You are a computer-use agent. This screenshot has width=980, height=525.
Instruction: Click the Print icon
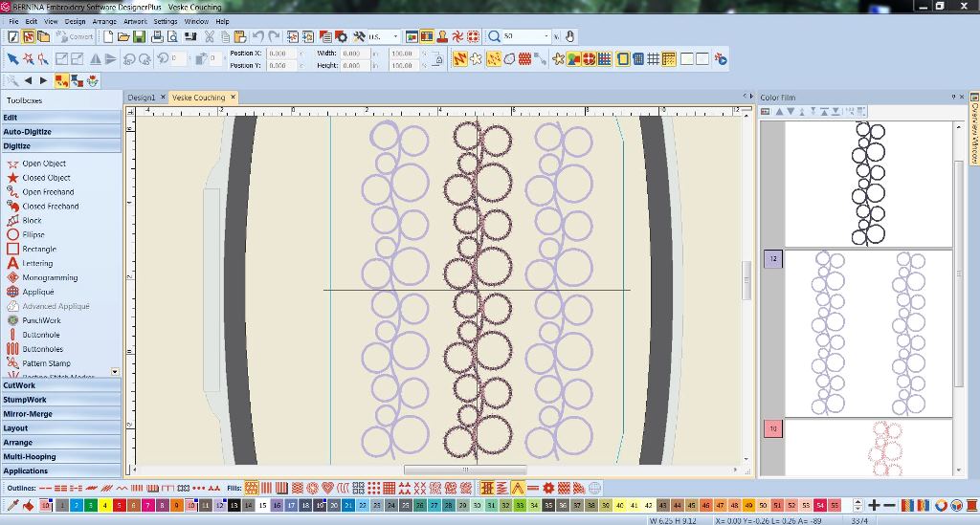click(x=156, y=37)
